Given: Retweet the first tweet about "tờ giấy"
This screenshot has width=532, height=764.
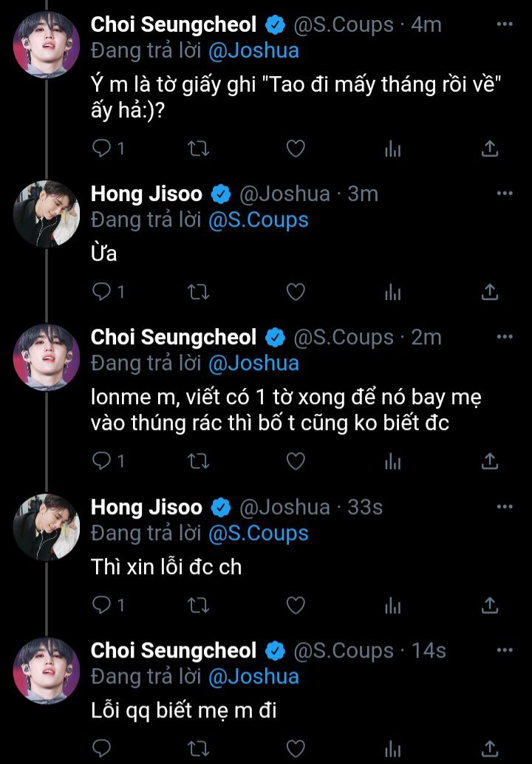Looking at the screenshot, I should click(199, 149).
